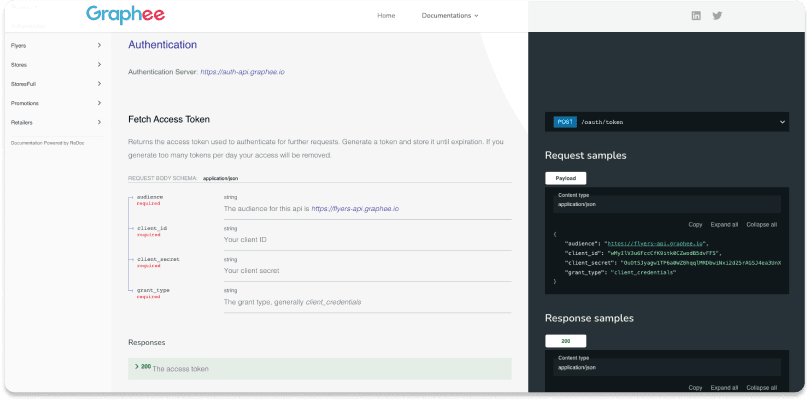Expand the StoresFull sidebar item
The width and height of the screenshot is (809, 401).
[56, 84]
